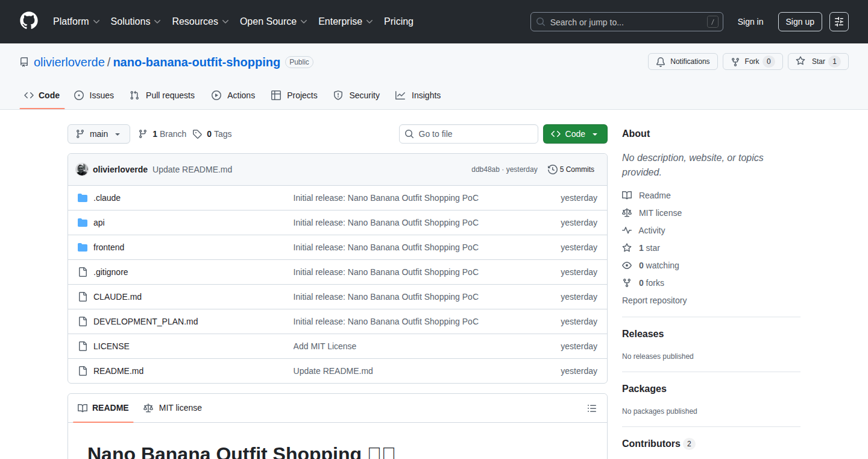
Task: Click the Notifications button
Action: coord(683,62)
